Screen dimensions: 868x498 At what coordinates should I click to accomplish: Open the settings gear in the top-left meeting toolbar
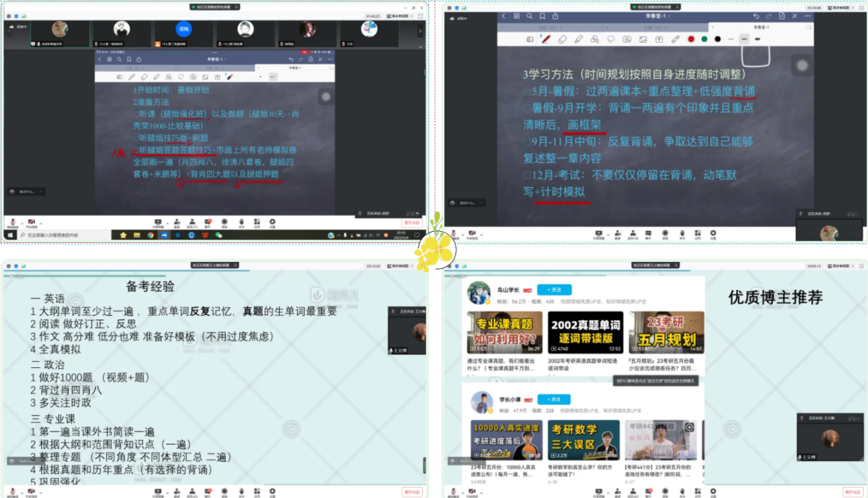(272, 222)
